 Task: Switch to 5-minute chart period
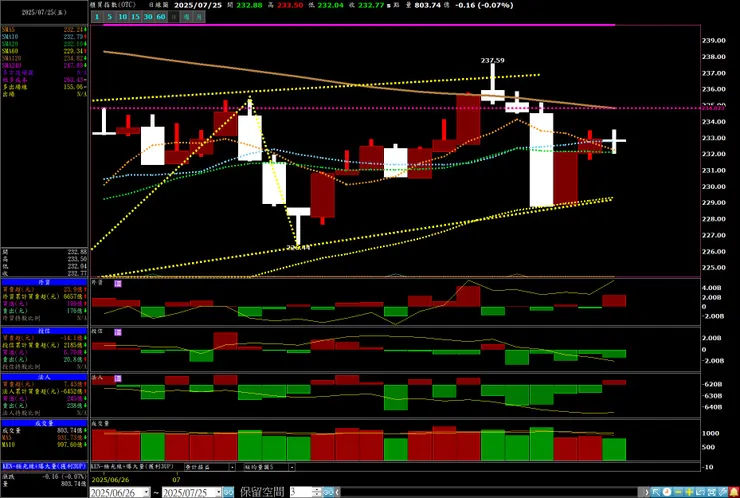tap(109, 17)
